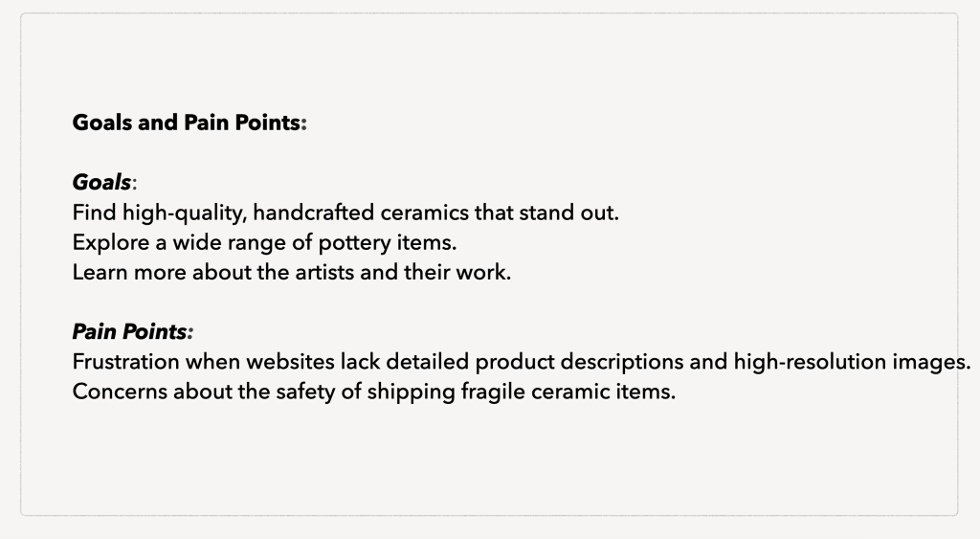The height and width of the screenshot is (539, 980).
Task: Click the italic 'Pain Points:' subheading
Action: click(133, 331)
